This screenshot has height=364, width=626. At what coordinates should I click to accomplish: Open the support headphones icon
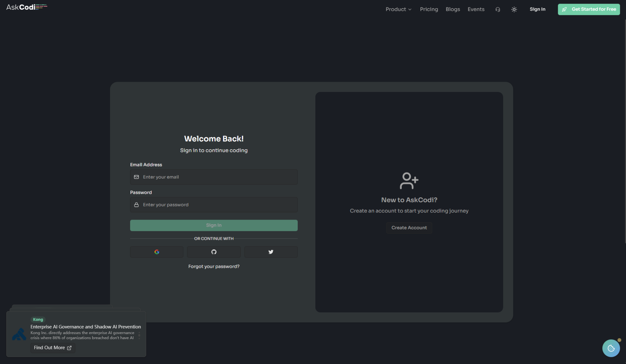(498, 9)
